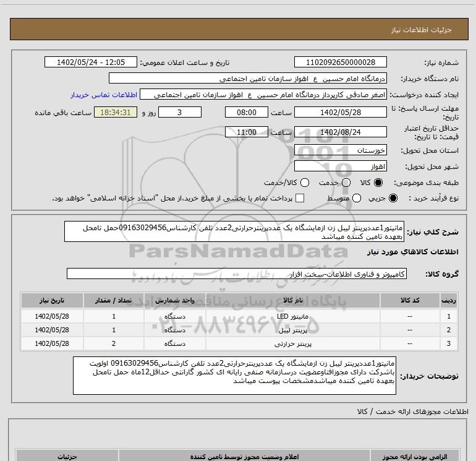Click the واحد شمارش column header
Image resolution: width=476 pixels, height=461 pixels.
175,301
